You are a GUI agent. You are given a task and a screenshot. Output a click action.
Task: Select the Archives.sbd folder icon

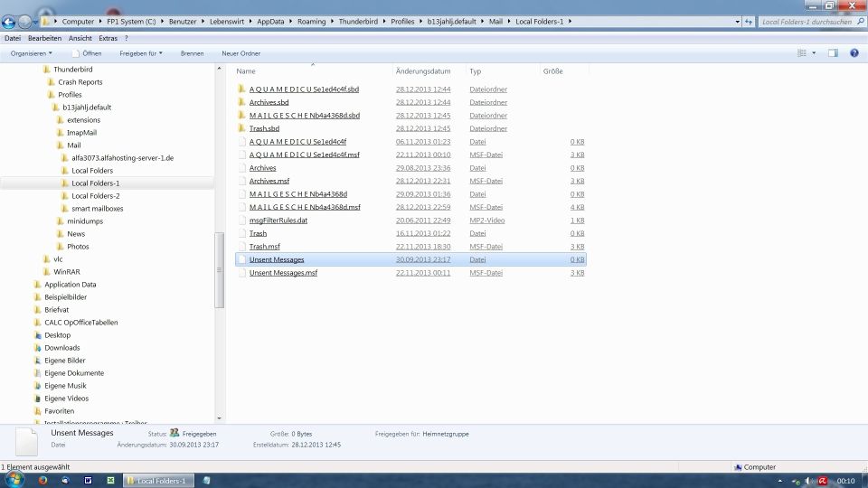click(241, 102)
